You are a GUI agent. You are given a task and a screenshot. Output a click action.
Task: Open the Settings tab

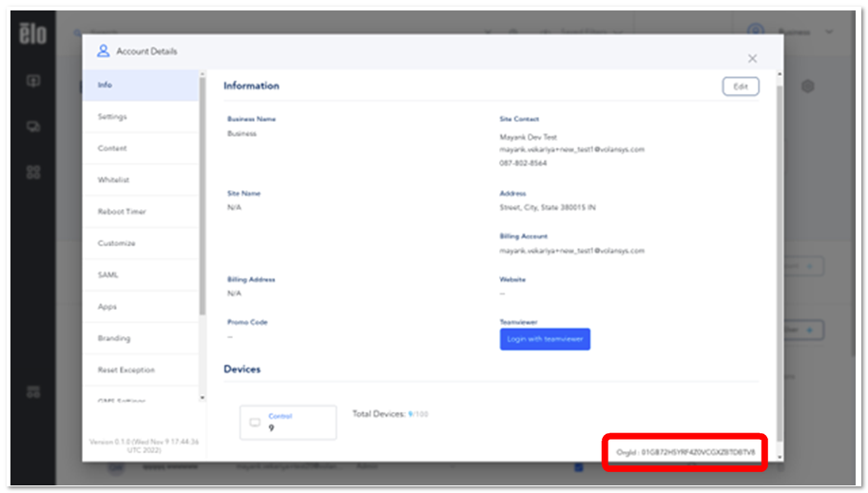pyautogui.click(x=141, y=117)
